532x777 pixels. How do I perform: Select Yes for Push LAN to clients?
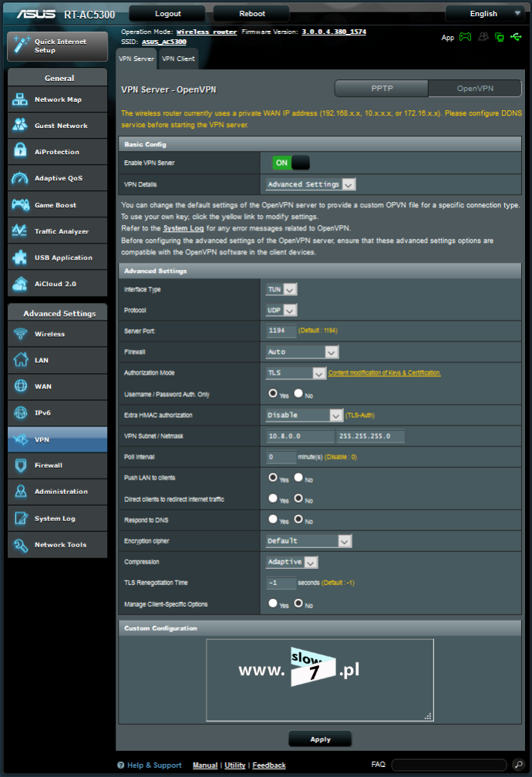coord(273,477)
